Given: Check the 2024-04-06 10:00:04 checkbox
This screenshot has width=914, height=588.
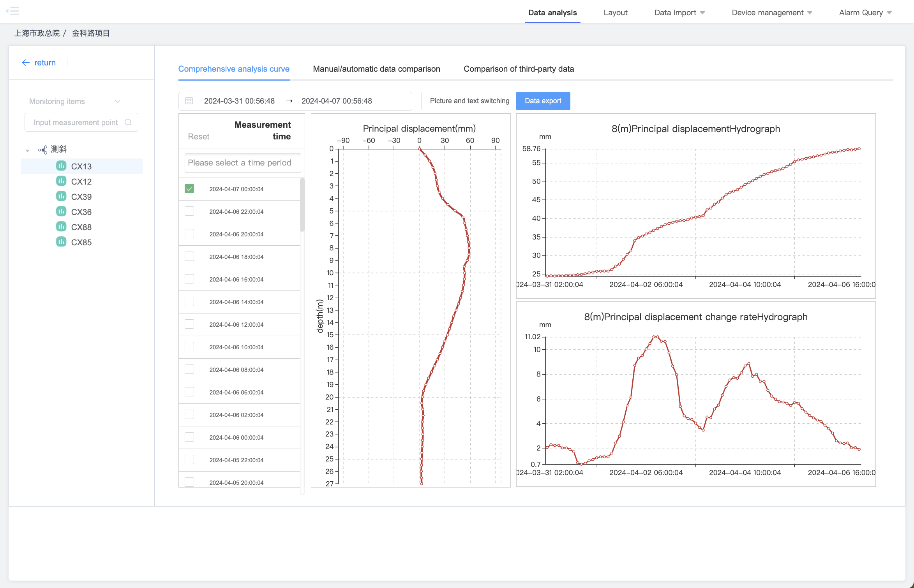Looking at the screenshot, I should tap(189, 347).
